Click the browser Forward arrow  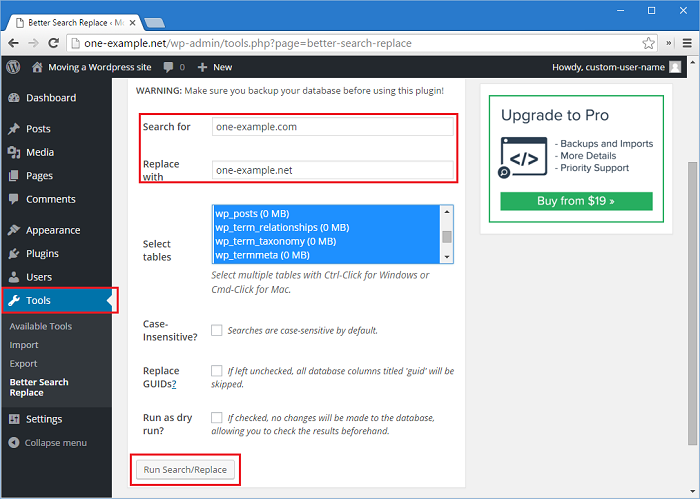click(x=33, y=43)
